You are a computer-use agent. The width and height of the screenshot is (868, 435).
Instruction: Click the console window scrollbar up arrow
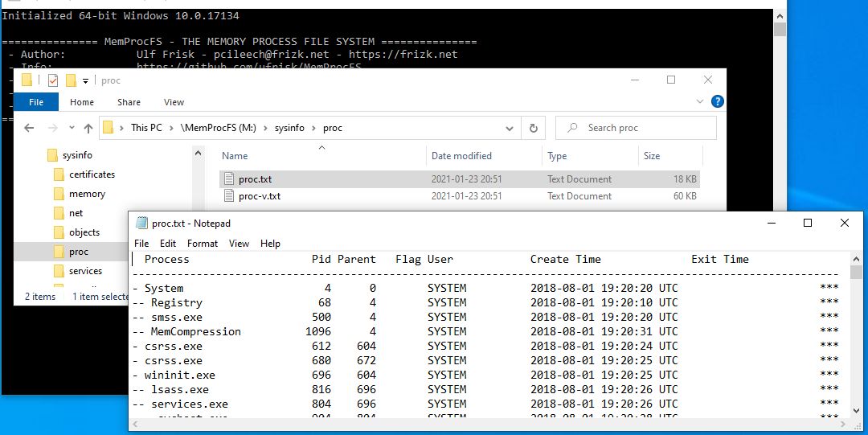pyautogui.click(x=780, y=16)
